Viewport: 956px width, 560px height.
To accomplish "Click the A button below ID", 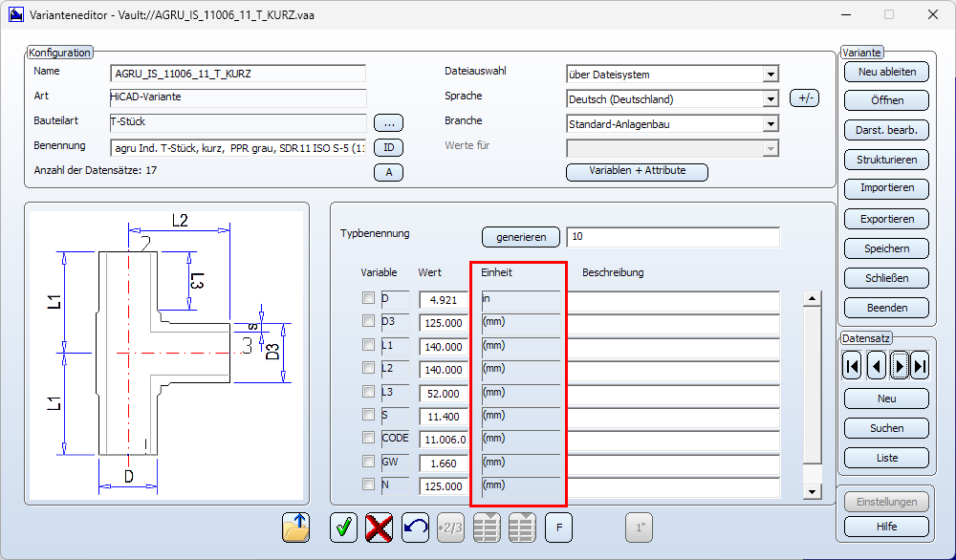I will (x=388, y=172).
